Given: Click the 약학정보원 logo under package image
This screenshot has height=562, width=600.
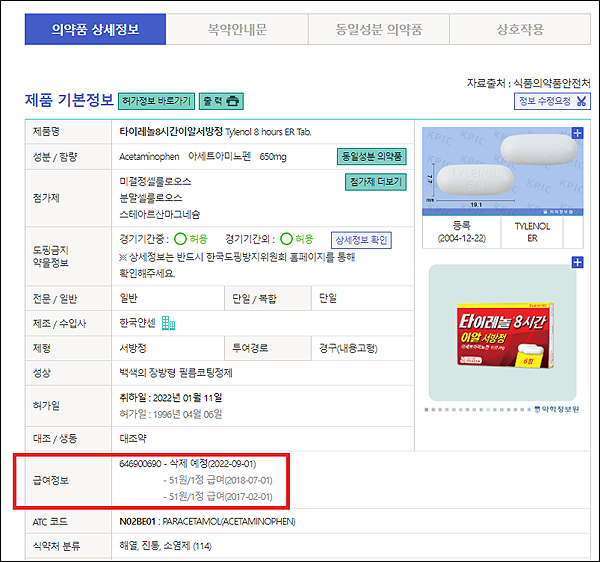Looking at the screenshot, I should pos(557,409).
